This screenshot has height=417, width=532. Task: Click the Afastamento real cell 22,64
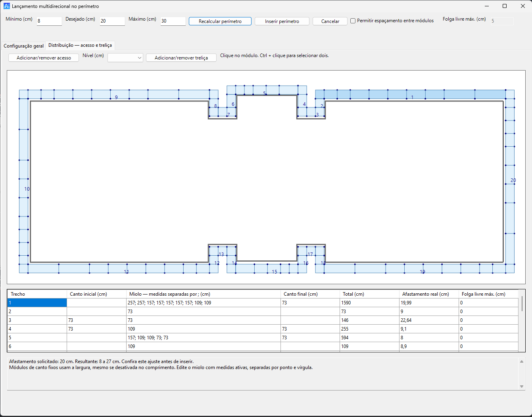(x=429, y=320)
